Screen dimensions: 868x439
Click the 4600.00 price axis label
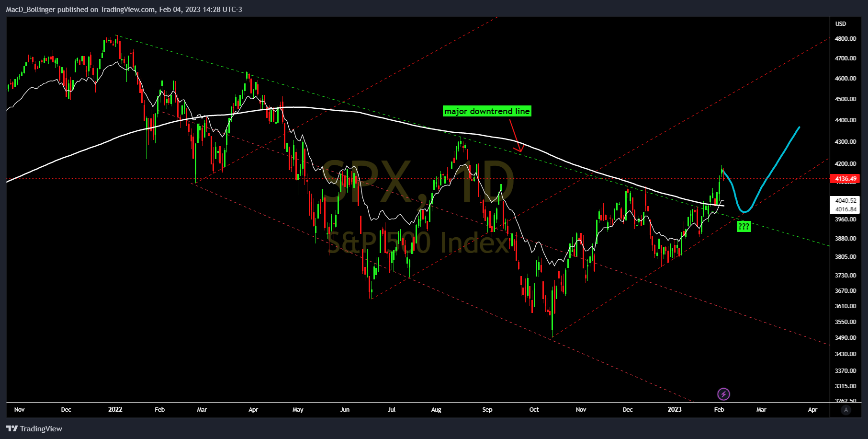845,78
